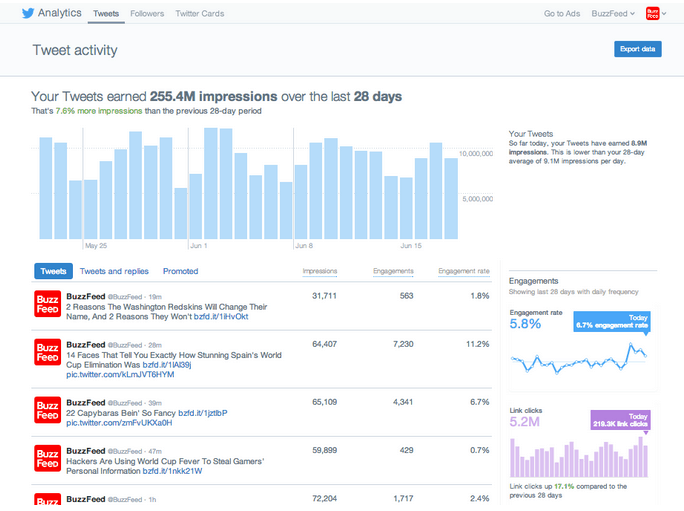The width and height of the screenshot is (684, 511).
Task: Click the 2 Reasons Washington Redskins tweet text
Action: (x=167, y=312)
